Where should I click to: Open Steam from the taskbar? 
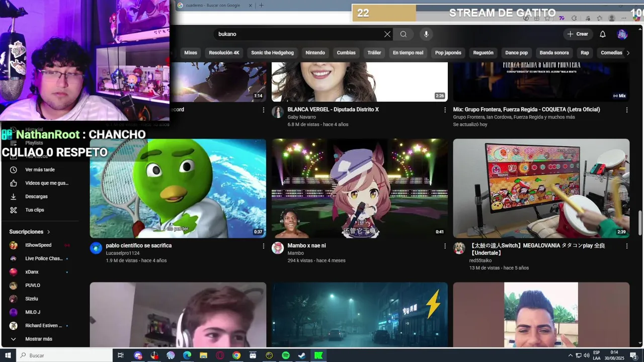click(302, 355)
